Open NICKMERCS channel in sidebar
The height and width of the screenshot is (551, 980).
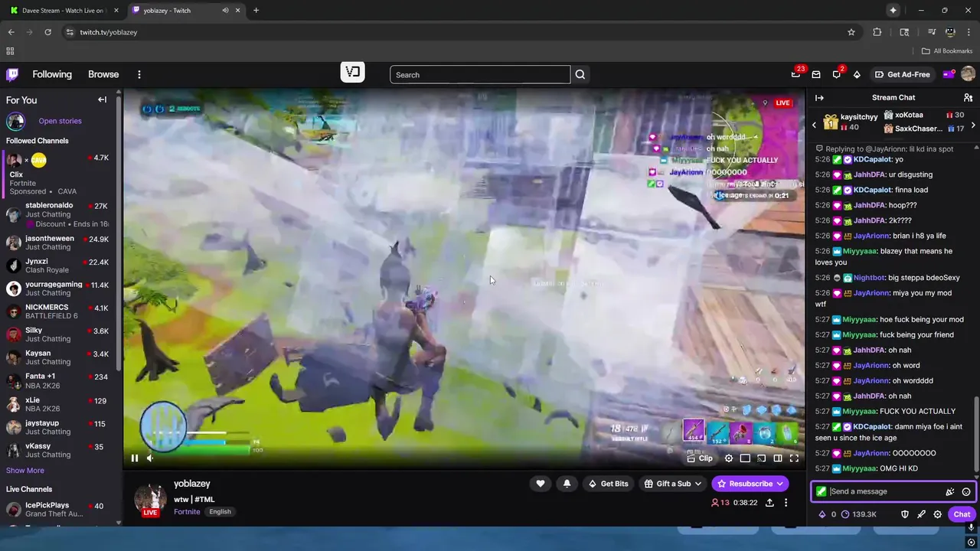[x=57, y=311]
